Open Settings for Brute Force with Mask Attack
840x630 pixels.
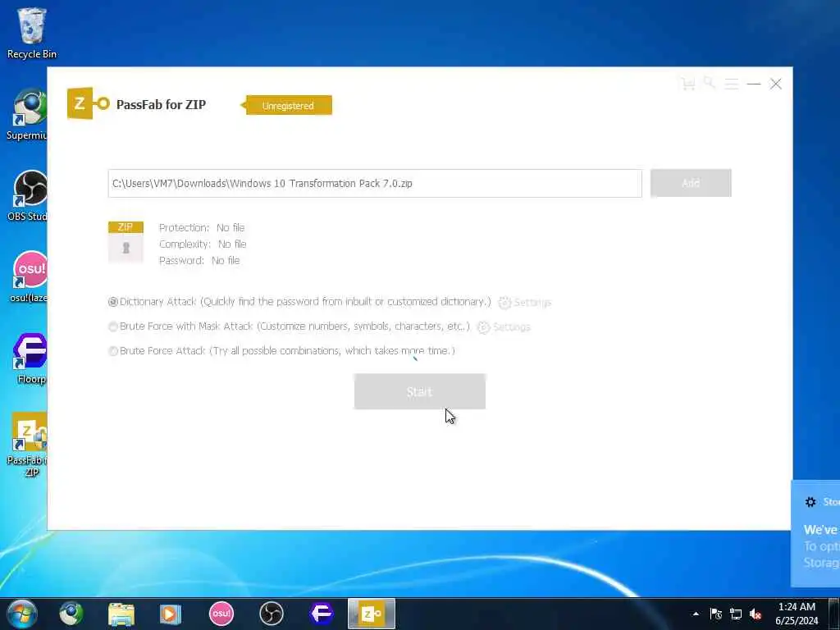pyautogui.click(x=504, y=326)
